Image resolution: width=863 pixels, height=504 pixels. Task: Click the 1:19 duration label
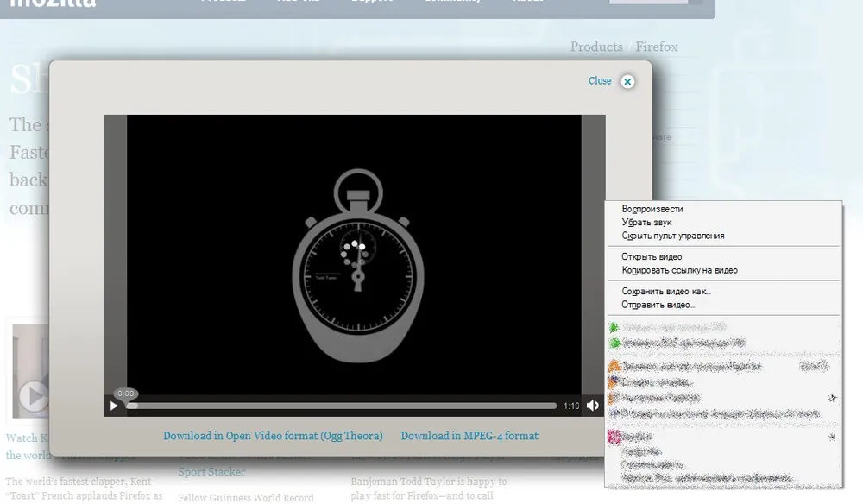571,406
